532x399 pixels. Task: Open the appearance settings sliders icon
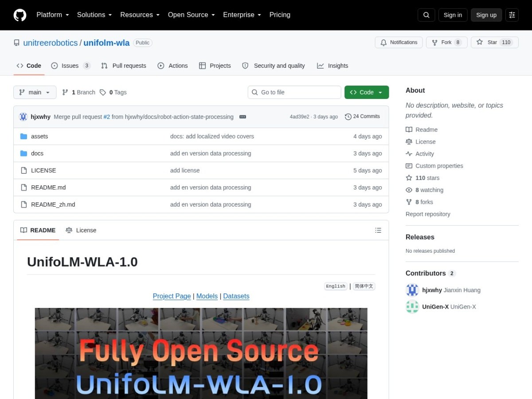click(512, 15)
